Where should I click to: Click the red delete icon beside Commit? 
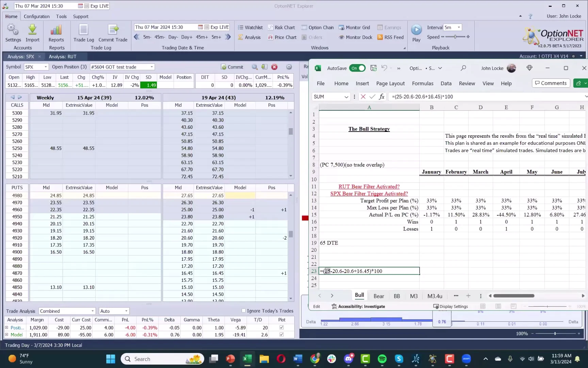click(x=275, y=67)
